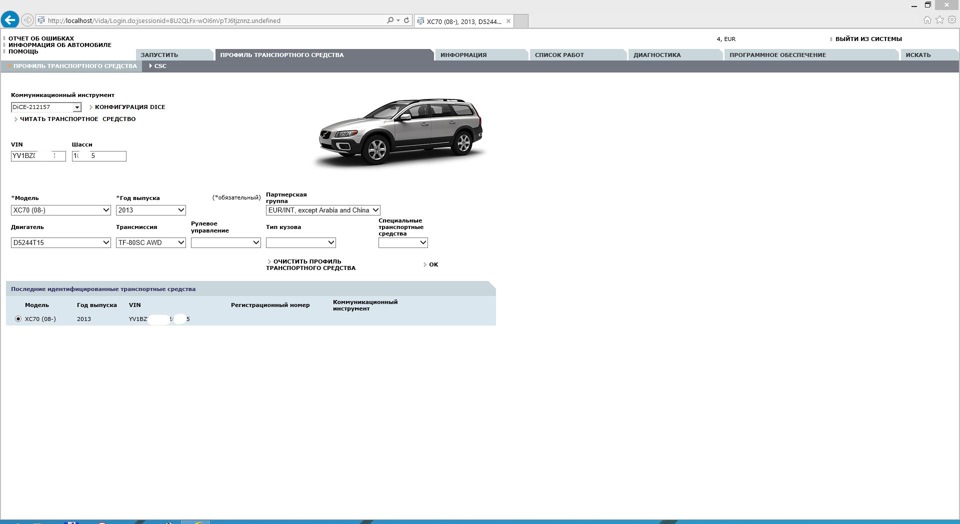Open ПРОГРАММНОЕ ОБЕСПЕЧЕНИЕ tab
Image resolution: width=960 pixels, height=524 pixels.
[x=811, y=55]
